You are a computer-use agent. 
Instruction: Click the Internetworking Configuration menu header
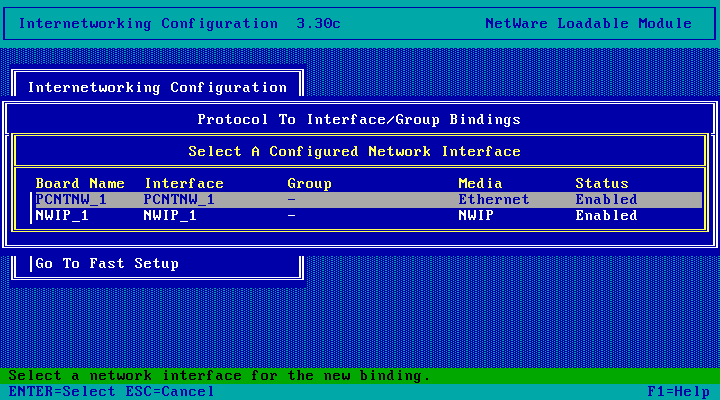pyautogui.click(x=157, y=88)
